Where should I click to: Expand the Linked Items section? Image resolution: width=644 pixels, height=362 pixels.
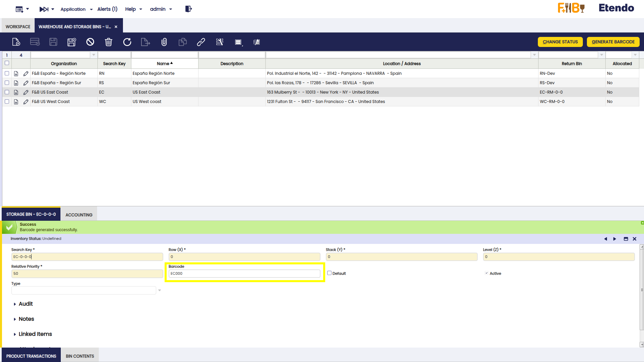tap(35, 334)
